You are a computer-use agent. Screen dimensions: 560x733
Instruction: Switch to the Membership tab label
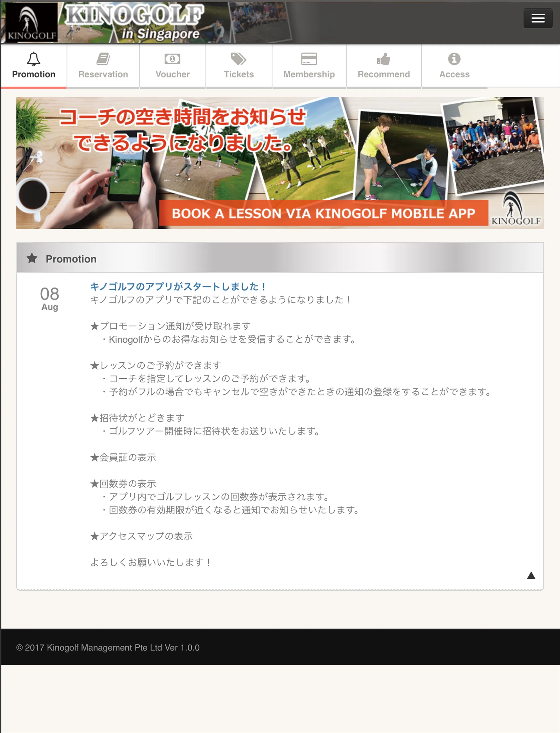click(x=309, y=74)
